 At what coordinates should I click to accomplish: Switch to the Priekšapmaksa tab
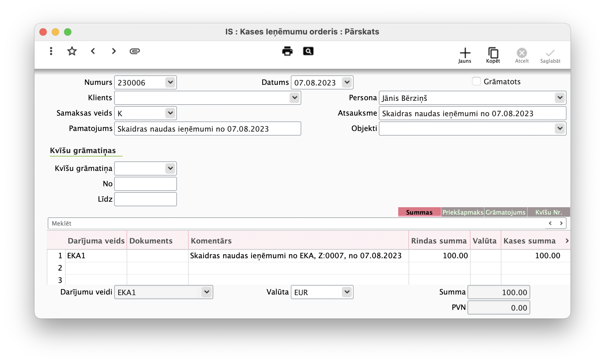tap(463, 212)
